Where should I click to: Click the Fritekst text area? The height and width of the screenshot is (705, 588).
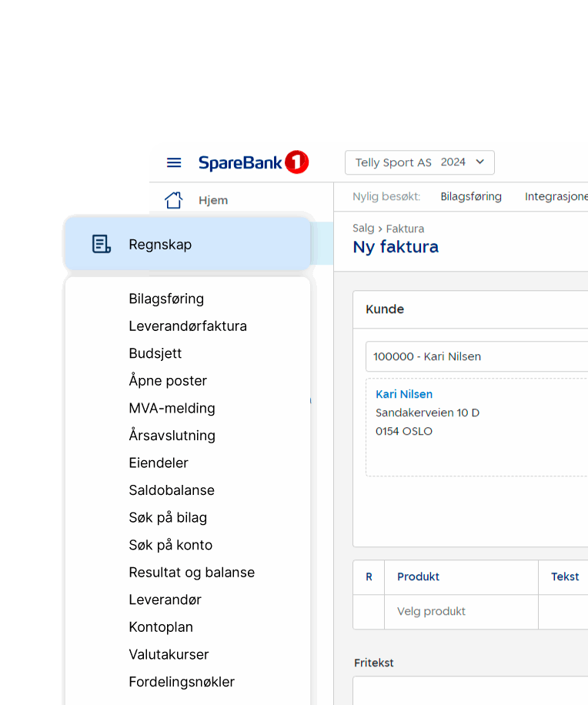coord(469,690)
